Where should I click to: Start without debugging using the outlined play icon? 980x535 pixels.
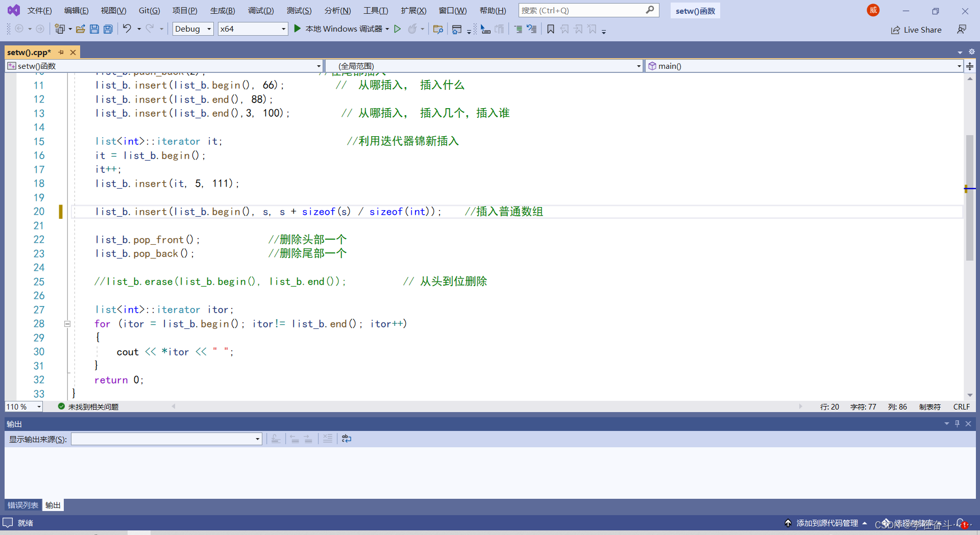[x=398, y=29]
